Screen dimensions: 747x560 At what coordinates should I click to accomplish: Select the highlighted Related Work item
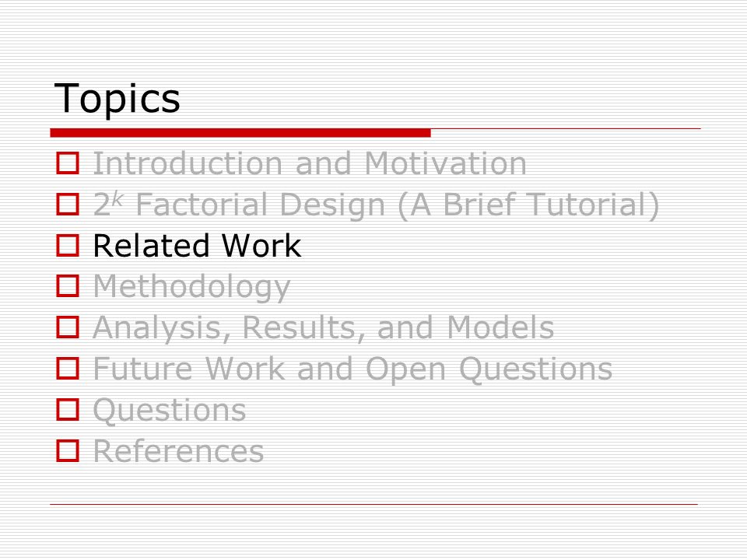coord(197,246)
